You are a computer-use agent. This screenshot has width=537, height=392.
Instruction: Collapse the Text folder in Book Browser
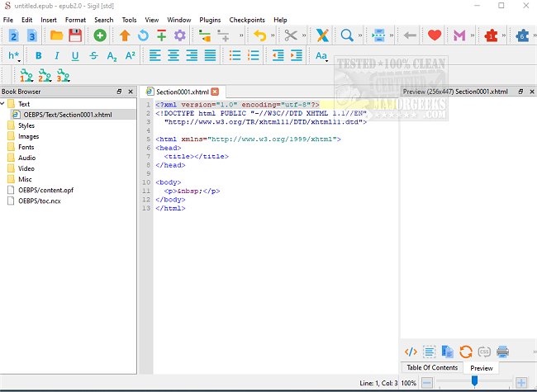coord(4,104)
